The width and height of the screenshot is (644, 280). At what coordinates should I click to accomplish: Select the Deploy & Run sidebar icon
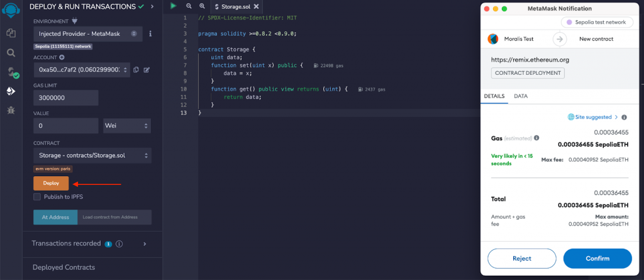click(x=11, y=91)
